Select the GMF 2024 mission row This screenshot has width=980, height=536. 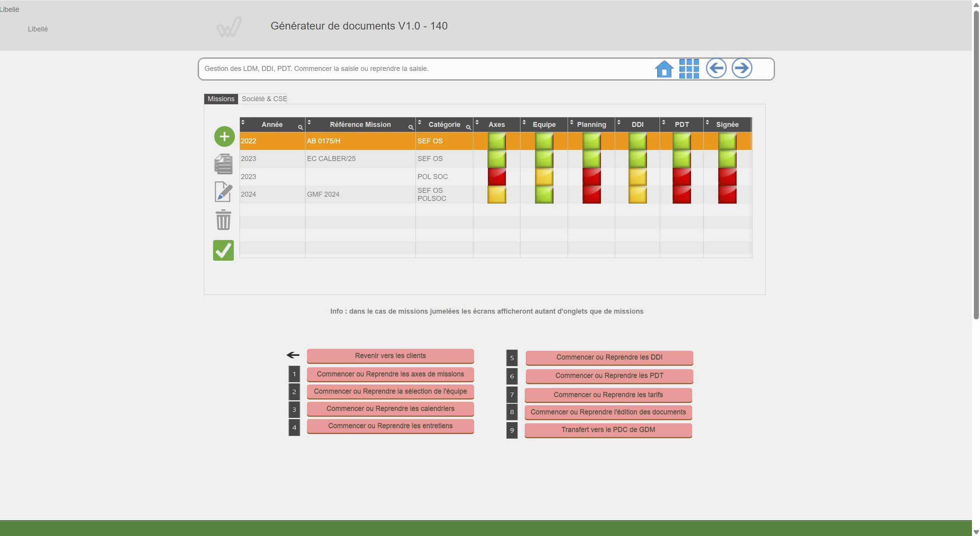pyautogui.click(x=496, y=194)
